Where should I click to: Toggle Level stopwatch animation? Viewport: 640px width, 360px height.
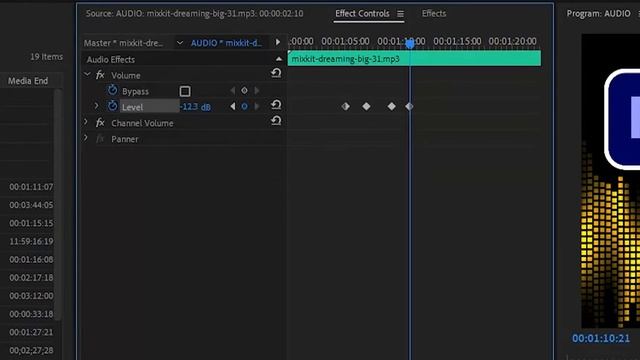[x=112, y=106]
